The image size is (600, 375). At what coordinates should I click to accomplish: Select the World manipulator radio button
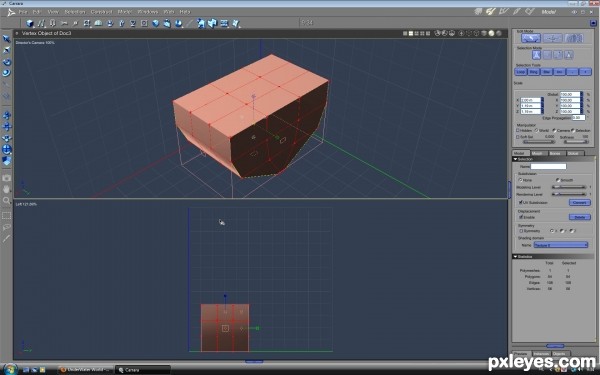point(536,130)
